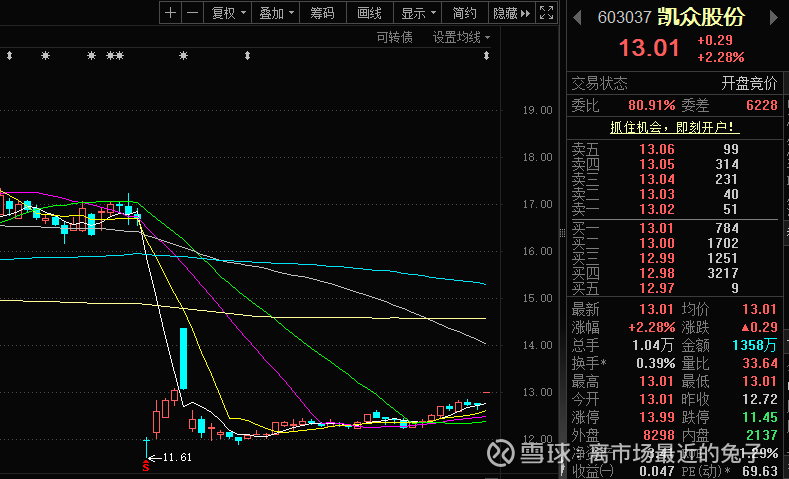This screenshot has height=479, width=789.
Task: Click the 19.00 price axis label
Action: 537,110
